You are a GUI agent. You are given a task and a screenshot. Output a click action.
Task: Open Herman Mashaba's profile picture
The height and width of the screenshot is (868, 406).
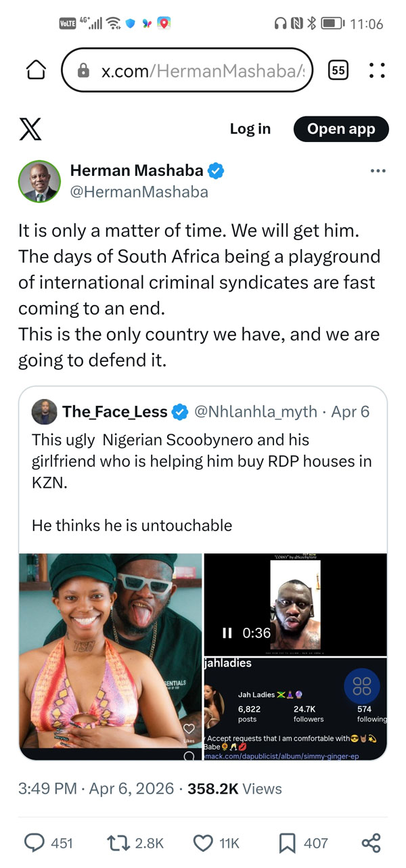tap(38, 181)
